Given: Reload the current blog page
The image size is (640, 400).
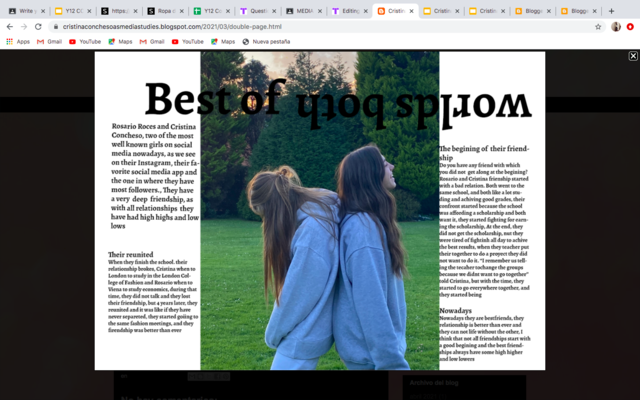Looking at the screenshot, I should coord(38,27).
